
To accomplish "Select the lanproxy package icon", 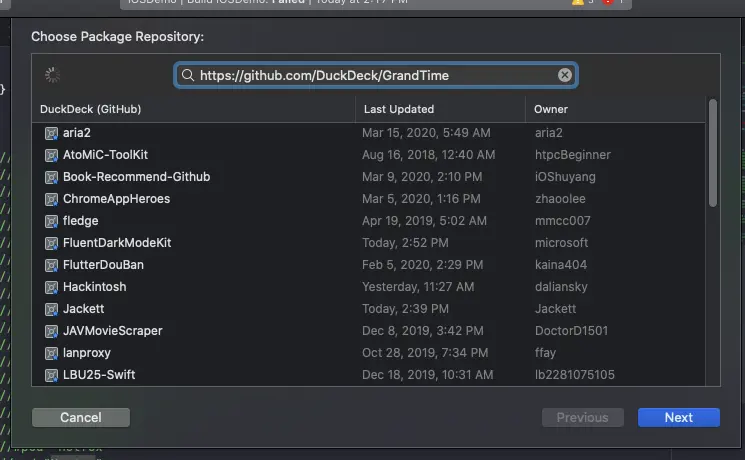I will tap(51, 354).
